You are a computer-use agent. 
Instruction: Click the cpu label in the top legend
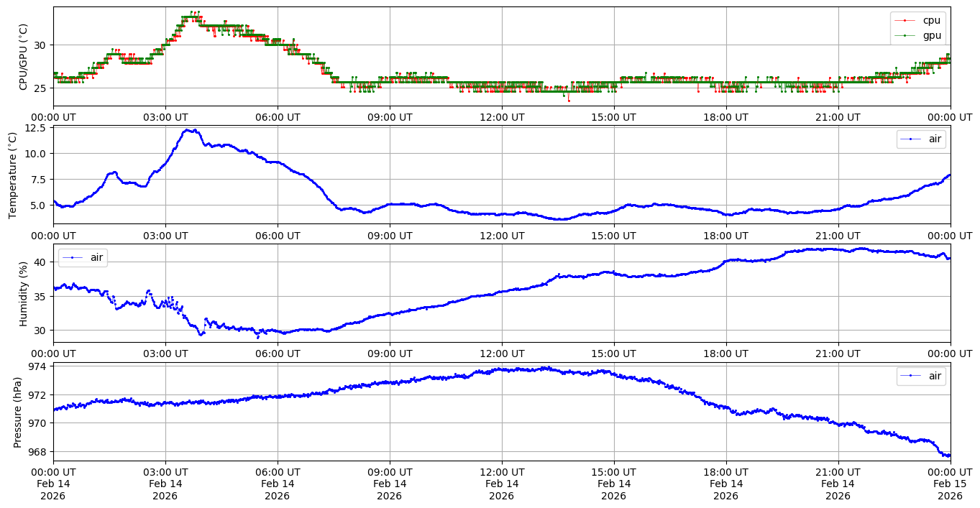932,20
